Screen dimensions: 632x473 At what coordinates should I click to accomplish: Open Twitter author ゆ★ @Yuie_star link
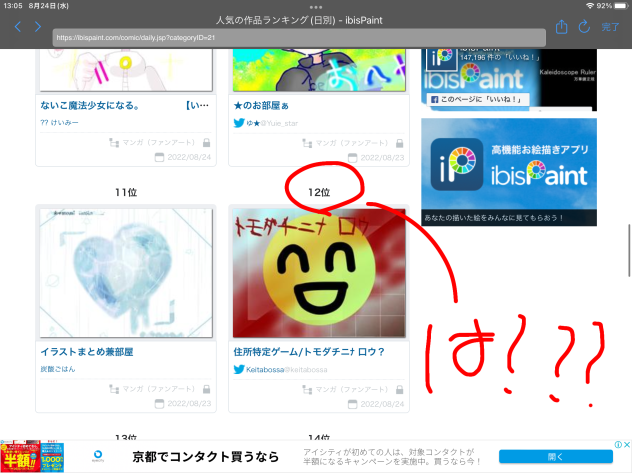pyautogui.click(x=272, y=123)
